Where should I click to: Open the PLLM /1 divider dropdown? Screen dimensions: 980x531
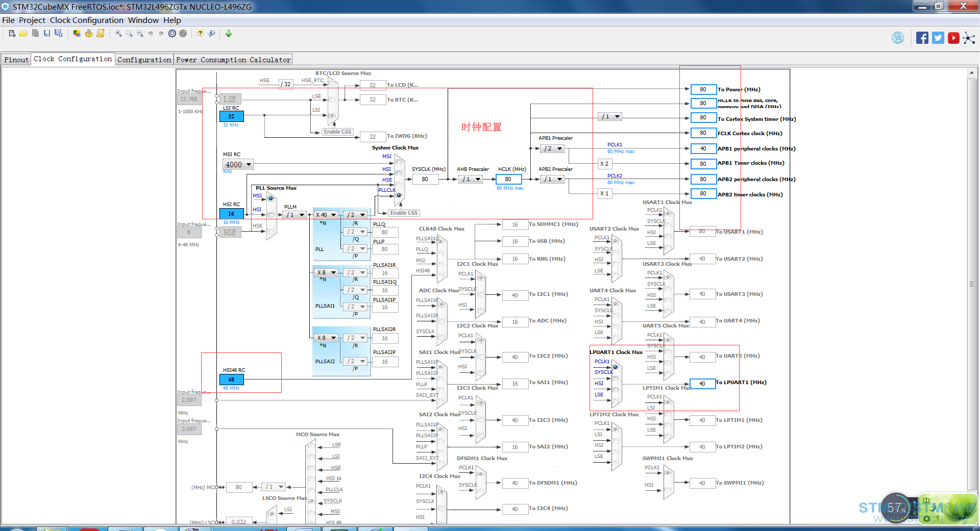pyautogui.click(x=295, y=215)
